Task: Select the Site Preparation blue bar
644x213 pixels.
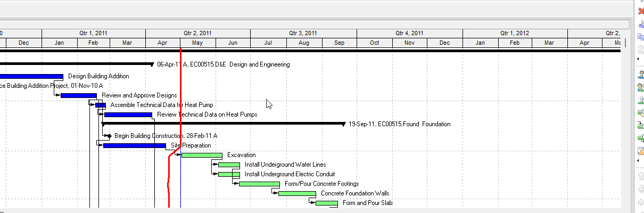Action: (135, 145)
